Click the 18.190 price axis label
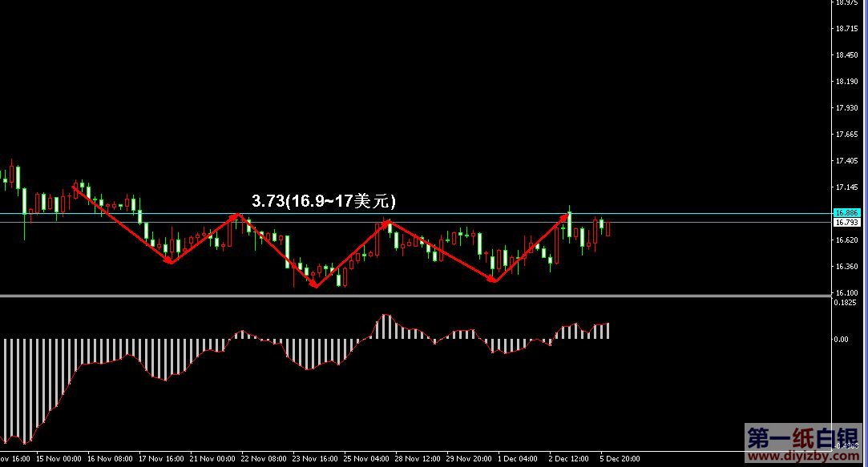This screenshot has height=467, width=868. tap(846, 82)
